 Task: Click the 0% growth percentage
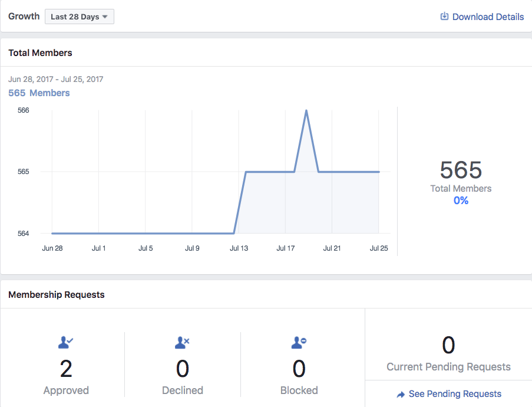click(461, 201)
